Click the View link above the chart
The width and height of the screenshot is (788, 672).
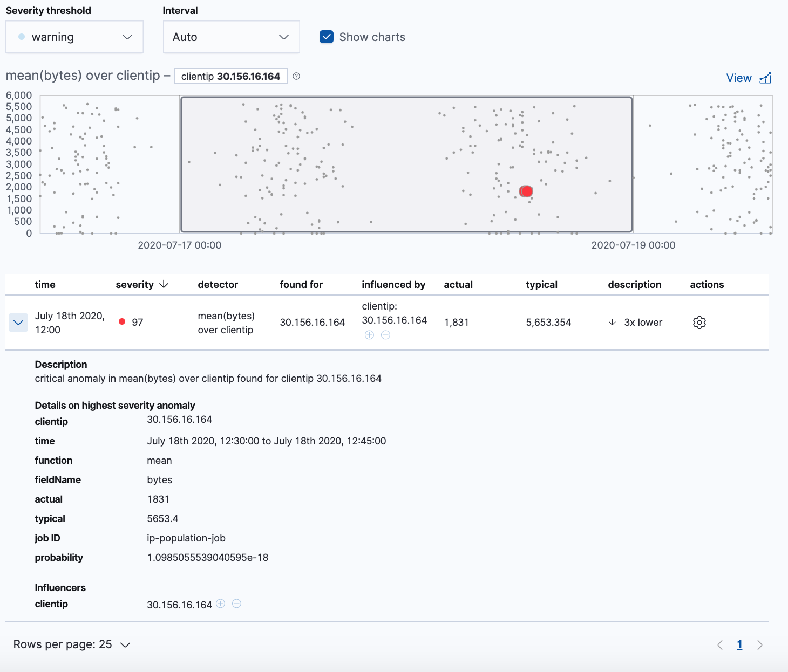738,78
